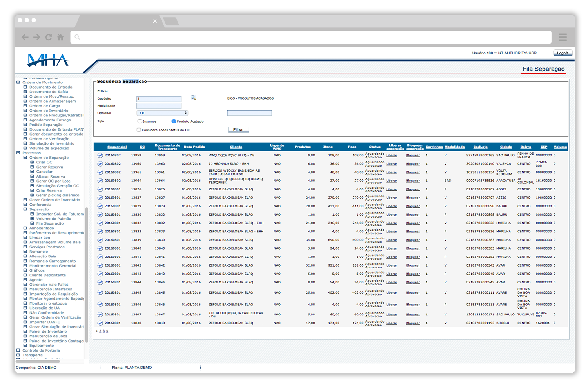Expand the Almoxarifado tree node
The image size is (588, 388).
pyautogui.click(x=25, y=228)
